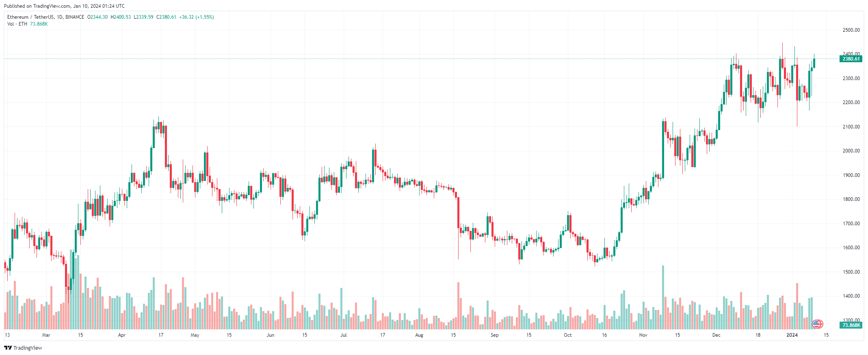Click the 73.868K volume axis label
Screen dimensions: 868x355
pyautogui.click(x=851, y=325)
